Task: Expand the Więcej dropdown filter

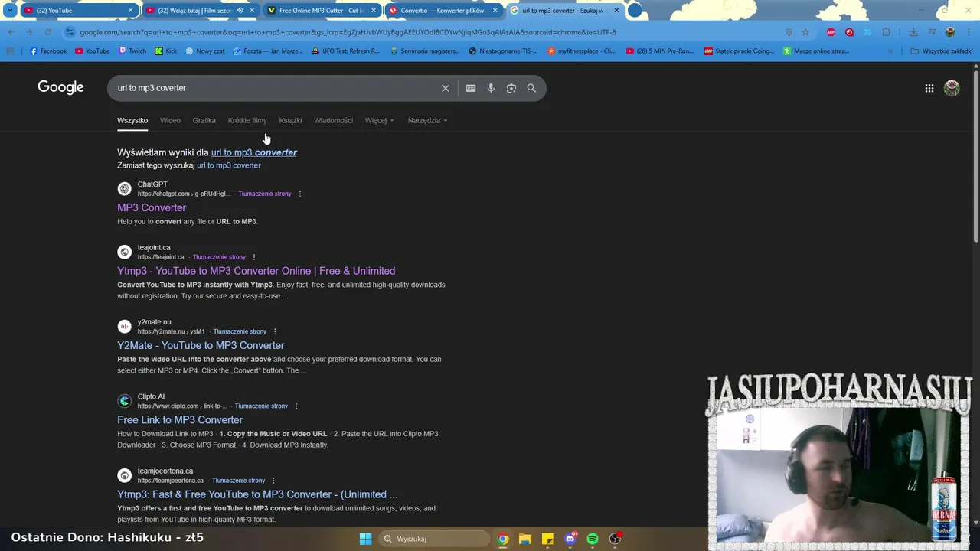Action: [379, 120]
